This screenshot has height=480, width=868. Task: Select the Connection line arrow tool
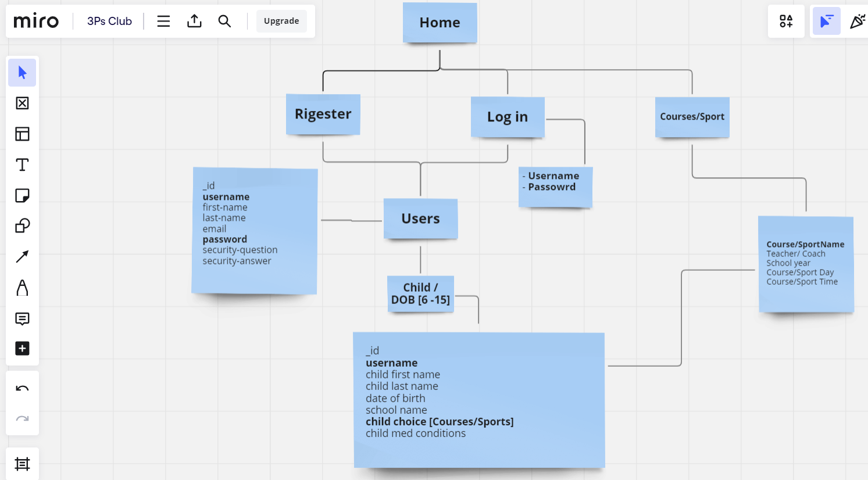click(22, 257)
